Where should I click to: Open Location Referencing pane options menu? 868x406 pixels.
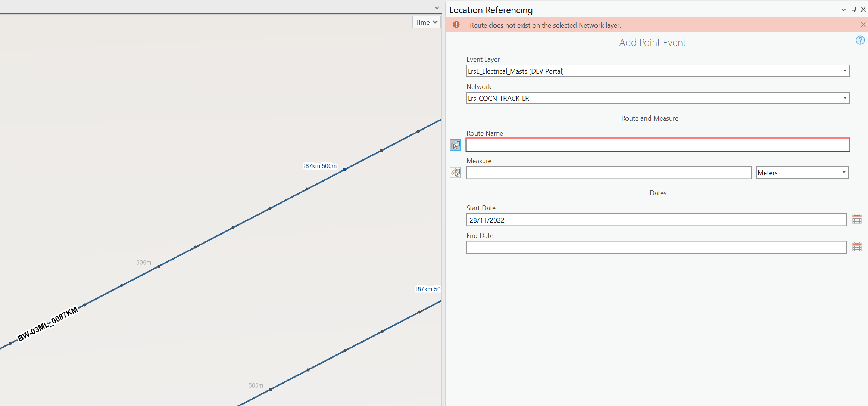point(844,10)
